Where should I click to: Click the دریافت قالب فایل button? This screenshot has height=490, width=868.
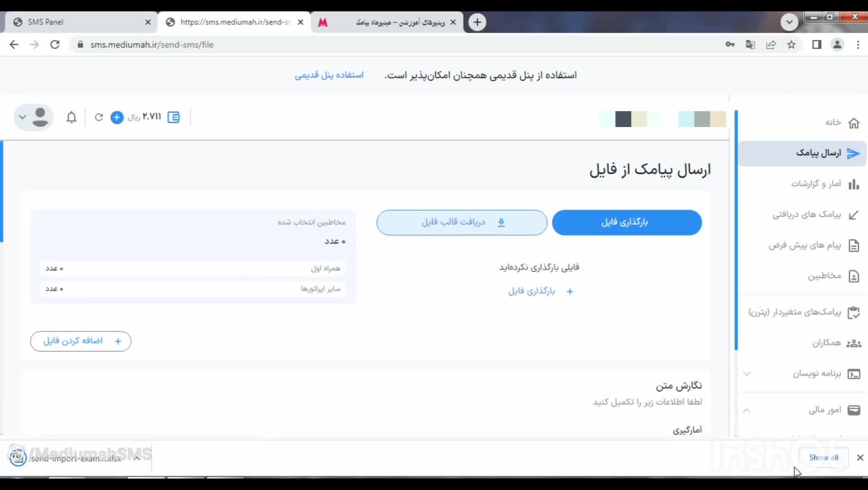coord(462,222)
